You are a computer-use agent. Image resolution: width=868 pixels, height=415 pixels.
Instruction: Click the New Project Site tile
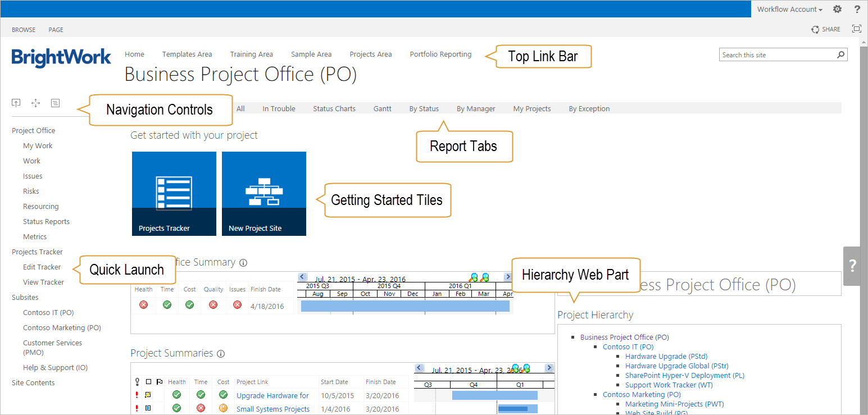[x=264, y=193]
